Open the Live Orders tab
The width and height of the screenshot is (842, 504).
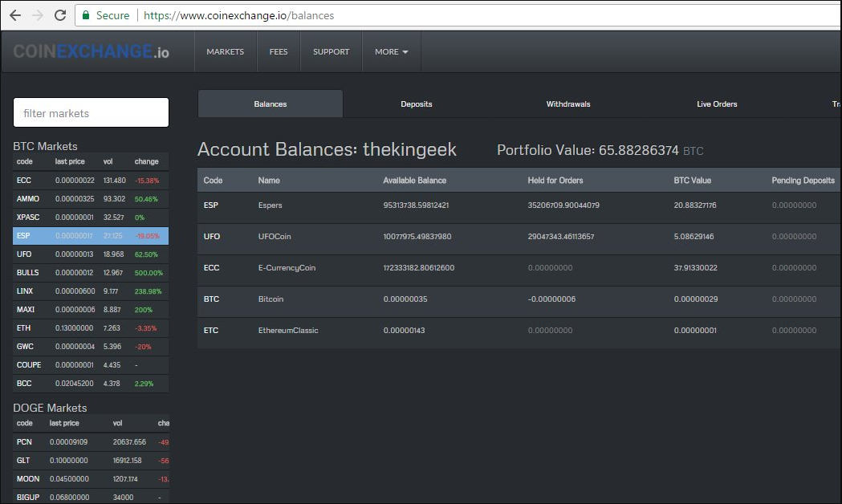pos(717,104)
